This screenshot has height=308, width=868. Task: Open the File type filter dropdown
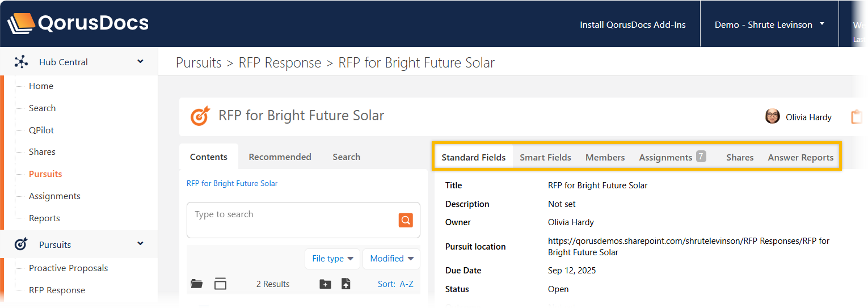click(332, 259)
